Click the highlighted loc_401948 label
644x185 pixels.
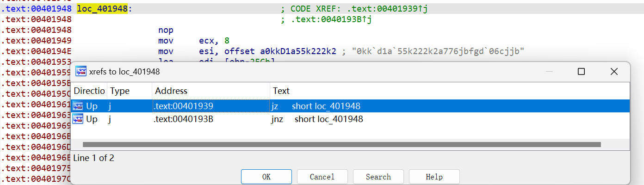102,9
